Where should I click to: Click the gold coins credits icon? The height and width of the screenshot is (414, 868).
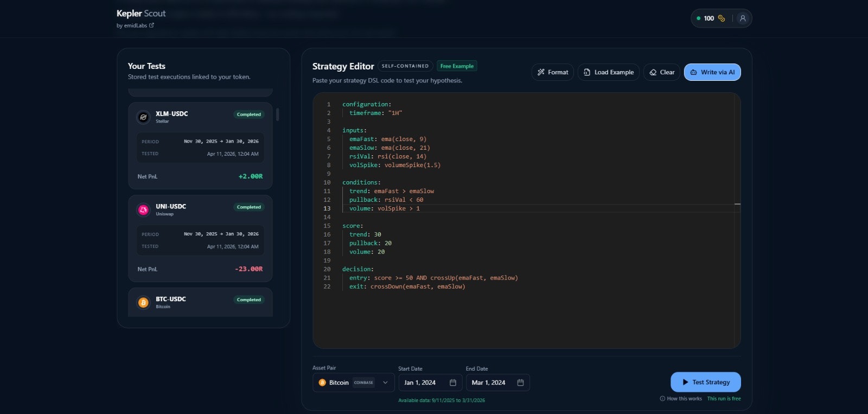(x=722, y=18)
